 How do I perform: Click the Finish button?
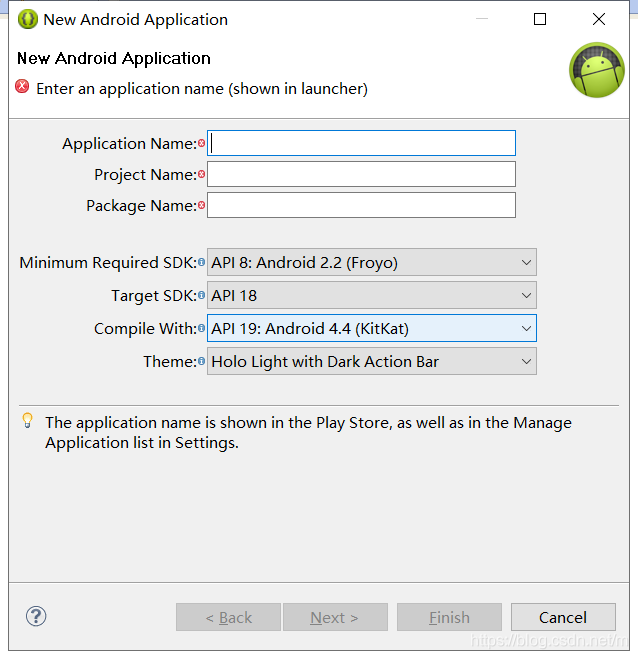pyautogui.click(x=449, y=617)
